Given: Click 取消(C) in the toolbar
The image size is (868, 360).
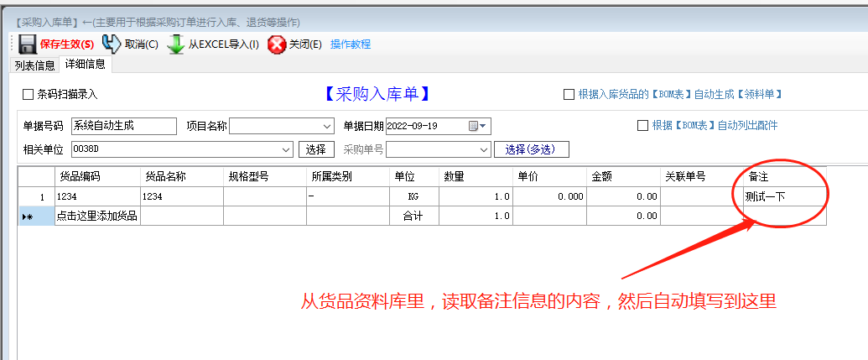Looking at the screenshot, I should coord(141,44).
